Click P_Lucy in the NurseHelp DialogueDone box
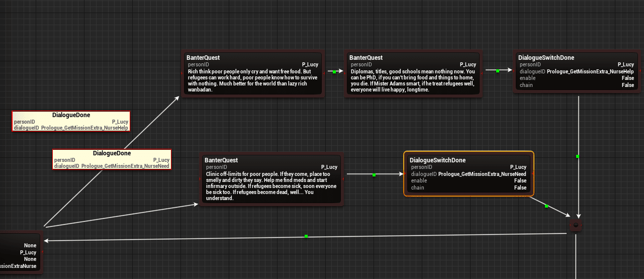The image size is (644, 279). [120, 122]
